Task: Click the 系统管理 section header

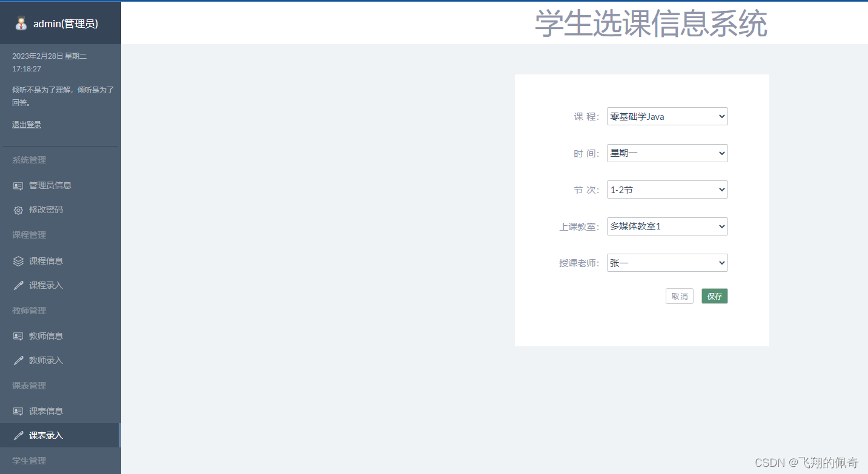Action: point(29,160)
